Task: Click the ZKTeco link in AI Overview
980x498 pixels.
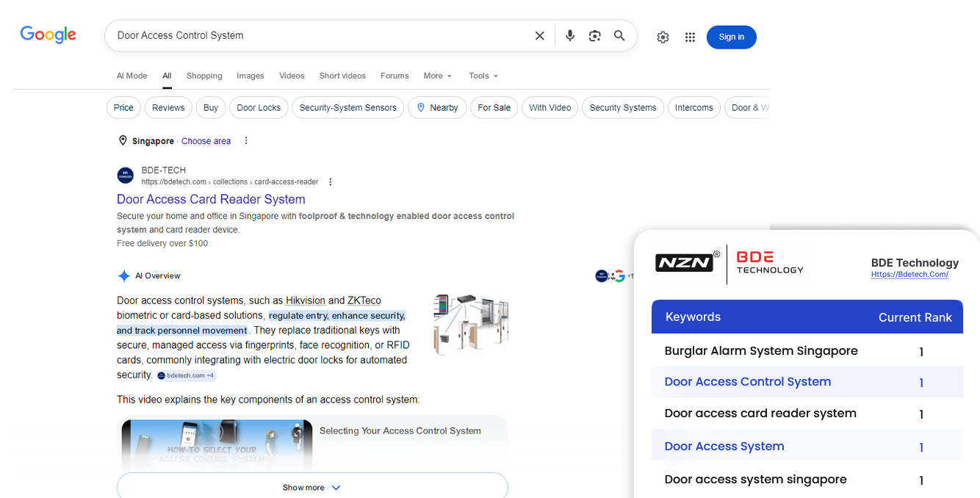Action: coord(364,300)
